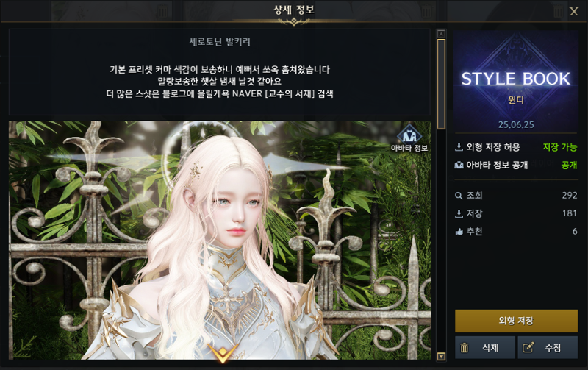Click the 삭제 delete button

[485, 347]
